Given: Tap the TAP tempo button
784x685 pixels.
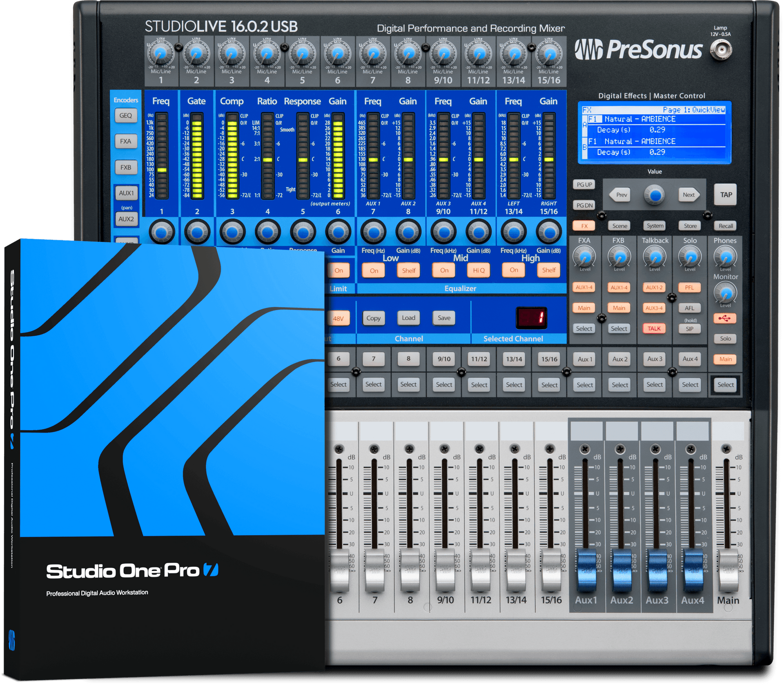Looking at the screenshot, I should [x=726, y=194].
